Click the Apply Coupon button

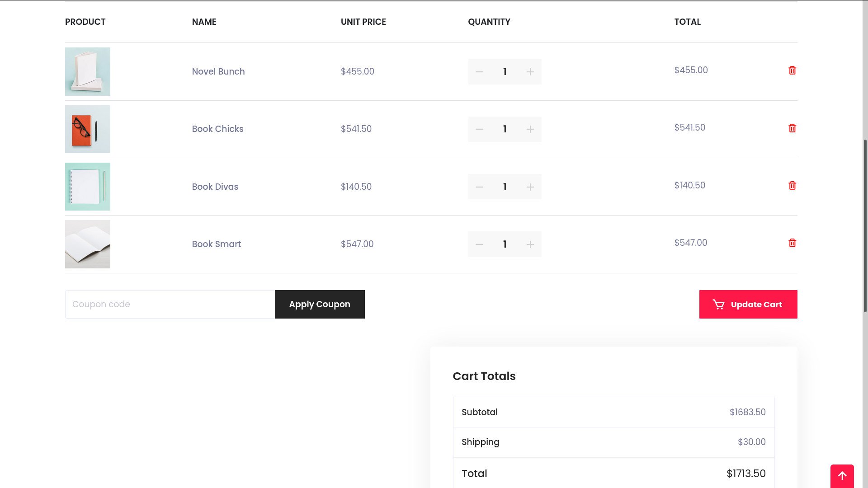point(320,304)
